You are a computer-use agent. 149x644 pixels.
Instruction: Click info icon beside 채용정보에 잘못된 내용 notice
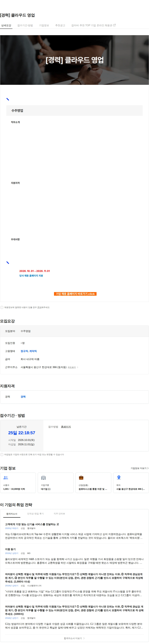[x=2, y=307]
